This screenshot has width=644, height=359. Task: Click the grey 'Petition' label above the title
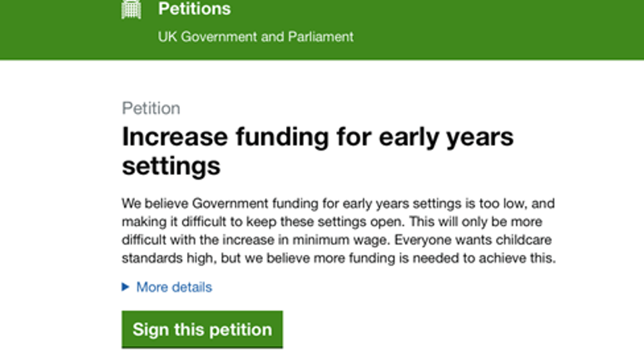(151, 109)
